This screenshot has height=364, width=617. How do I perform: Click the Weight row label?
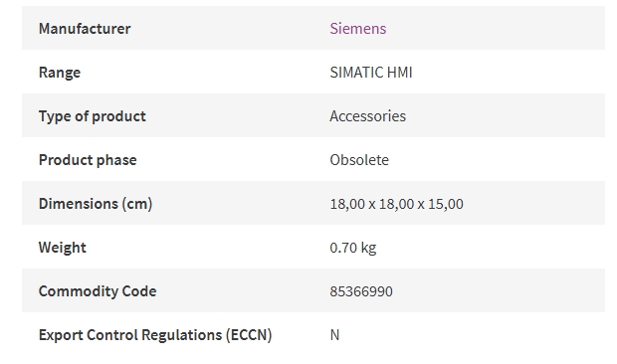tap(62, 248)
